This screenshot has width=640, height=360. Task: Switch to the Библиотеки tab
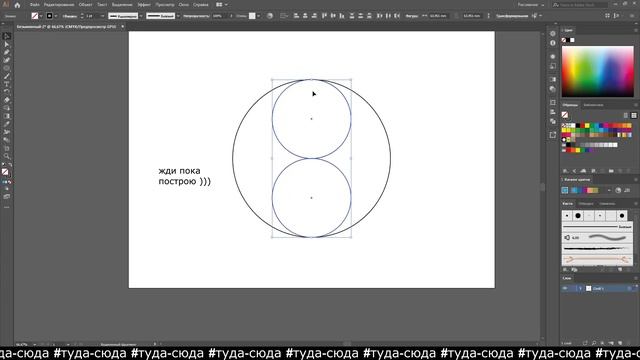(x=593, y=105)
